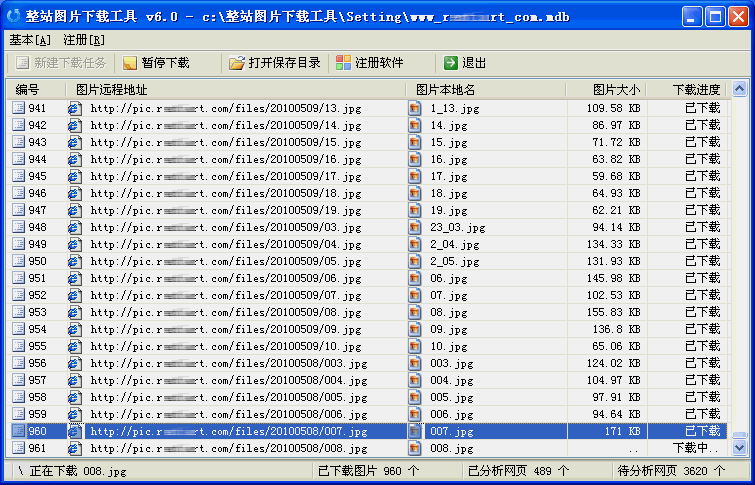755x485 pixels.
Task: Select the row for 23_03.jpg
Action: click(x=300, y=227)
